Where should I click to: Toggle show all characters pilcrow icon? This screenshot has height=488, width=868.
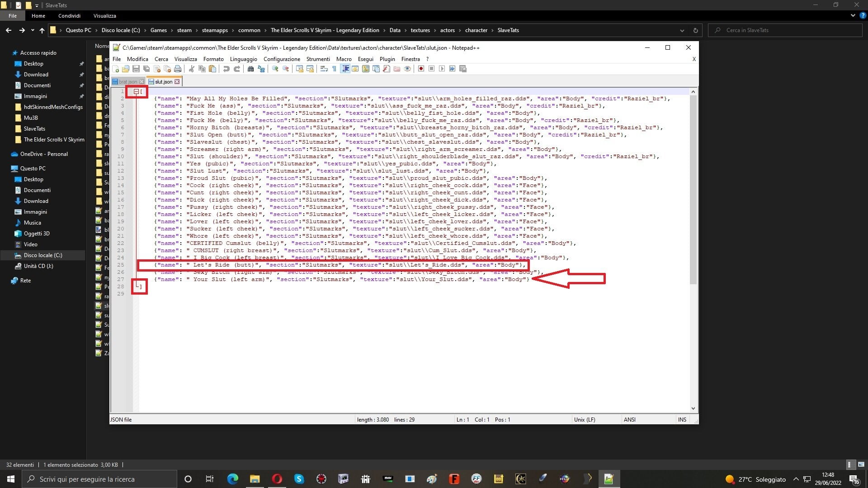tap(334, 69)
